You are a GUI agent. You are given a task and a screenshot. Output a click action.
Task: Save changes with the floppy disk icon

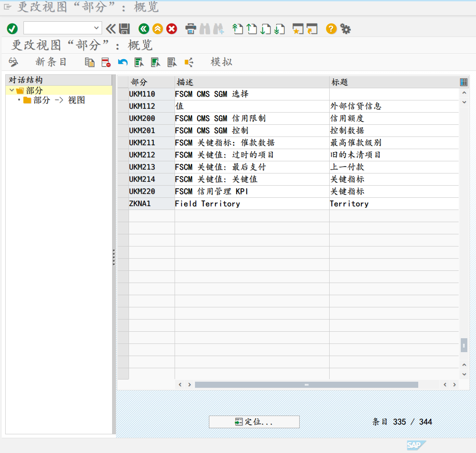point(124,29)
